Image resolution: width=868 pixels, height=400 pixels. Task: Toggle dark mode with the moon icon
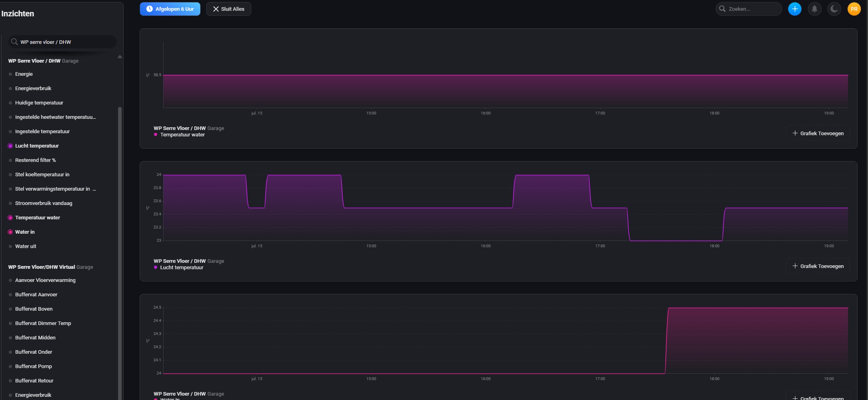(x=834, y=9)
